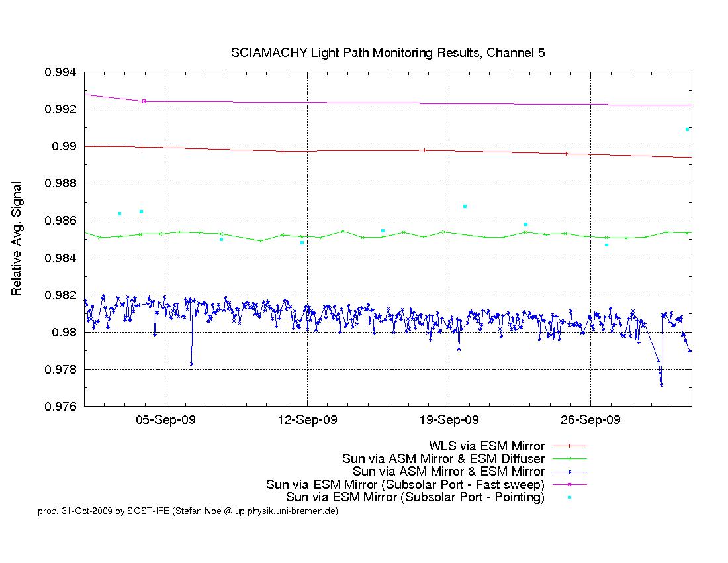The image size is (728, 563).
Task: Click the 0.976 y-axis tick label
Action: [60, 407]
